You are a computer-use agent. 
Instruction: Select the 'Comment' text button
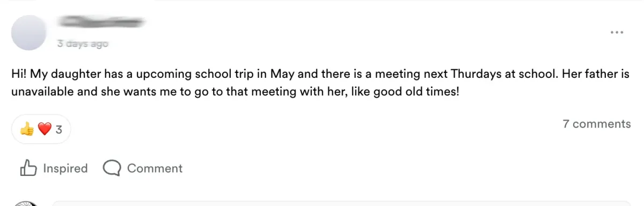[x=155, y=168]
